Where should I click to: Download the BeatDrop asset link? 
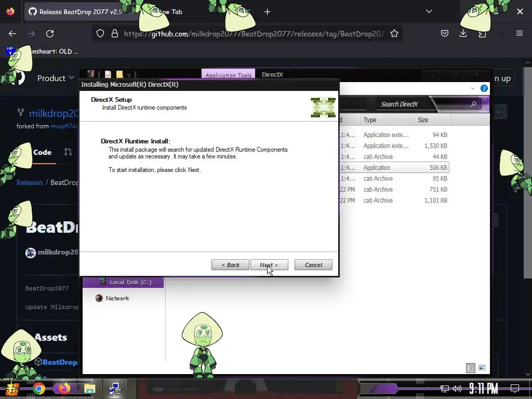coord(60,362)
